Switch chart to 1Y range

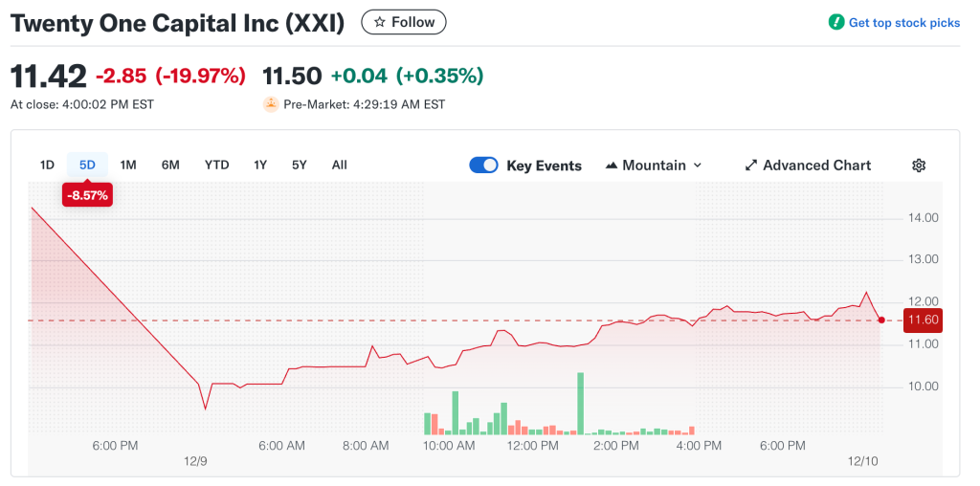point(260,165)
